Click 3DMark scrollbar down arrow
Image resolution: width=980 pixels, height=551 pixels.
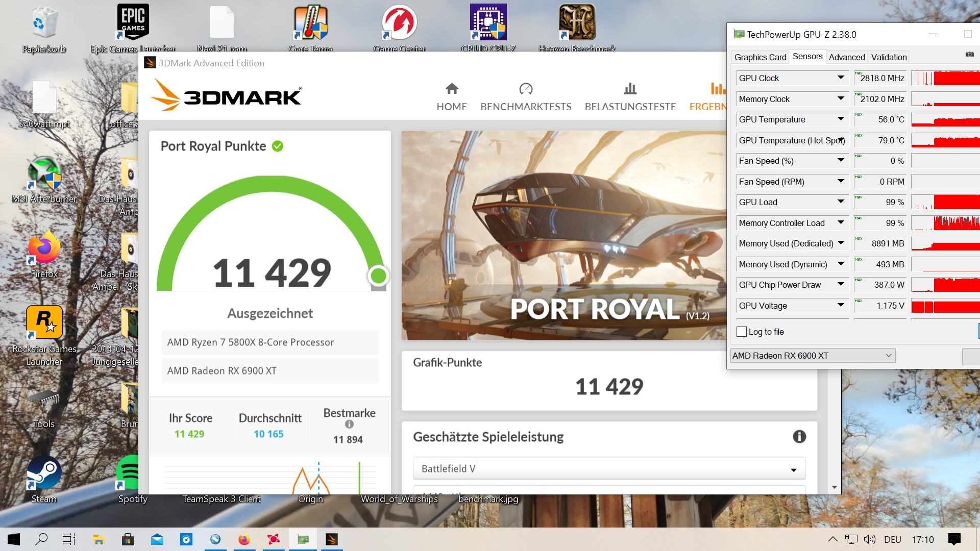[835, 487]
